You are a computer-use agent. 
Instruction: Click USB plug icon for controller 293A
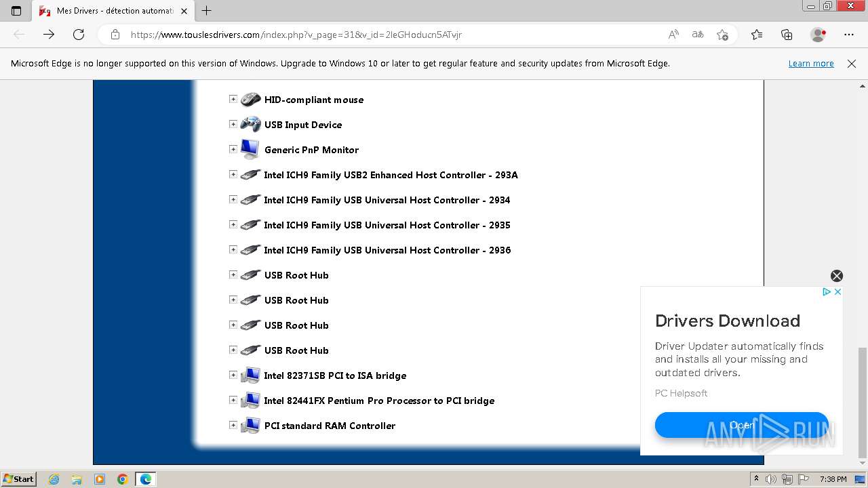(x=250, y=175)
